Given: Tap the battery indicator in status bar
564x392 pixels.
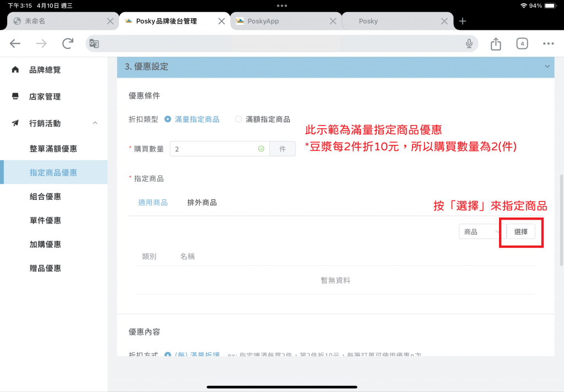Looking at the screenshot, I should 550,6.
